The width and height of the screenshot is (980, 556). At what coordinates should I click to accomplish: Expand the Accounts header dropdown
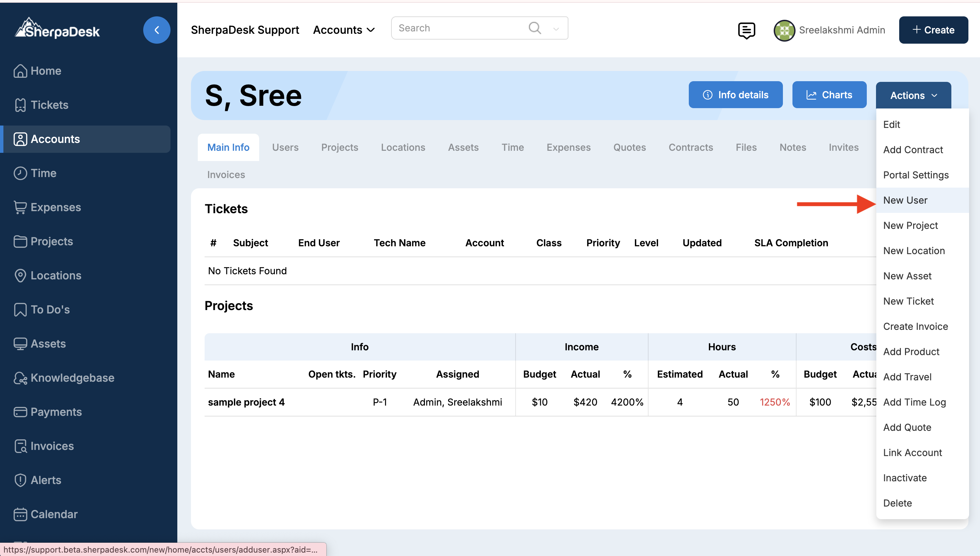pos(344,30)
